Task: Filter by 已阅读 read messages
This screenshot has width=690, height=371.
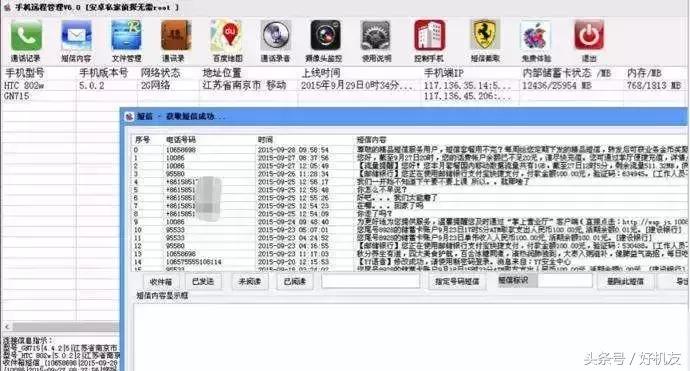Action: point(295,282)
